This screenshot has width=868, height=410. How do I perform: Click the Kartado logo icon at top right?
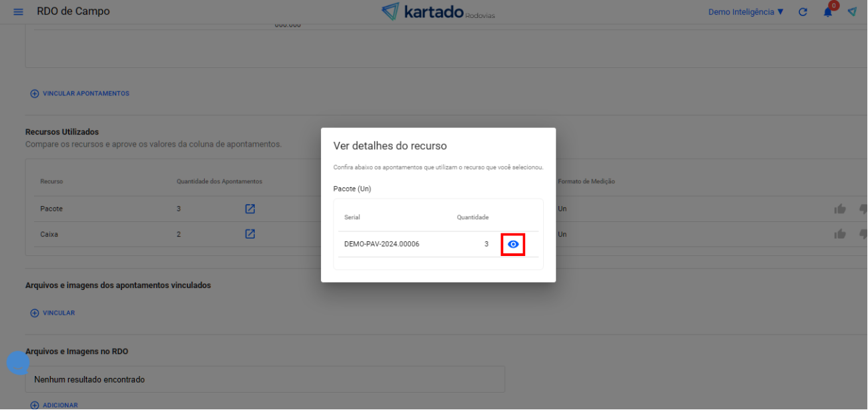tap(852, 12)
